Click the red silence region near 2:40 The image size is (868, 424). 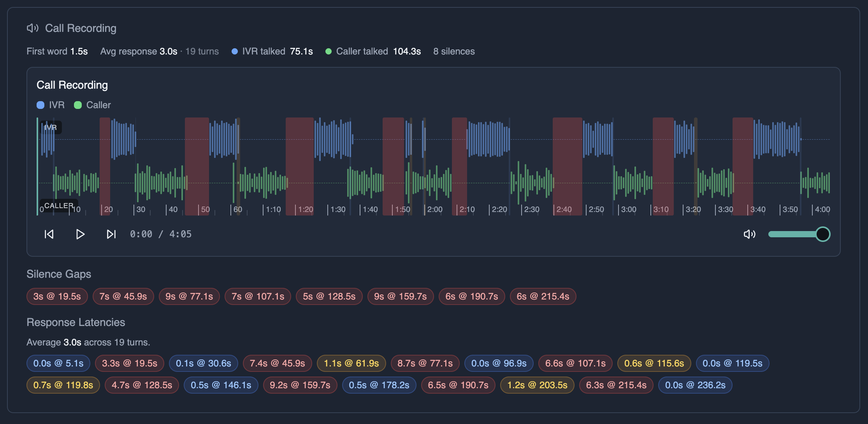pos(568,166)
